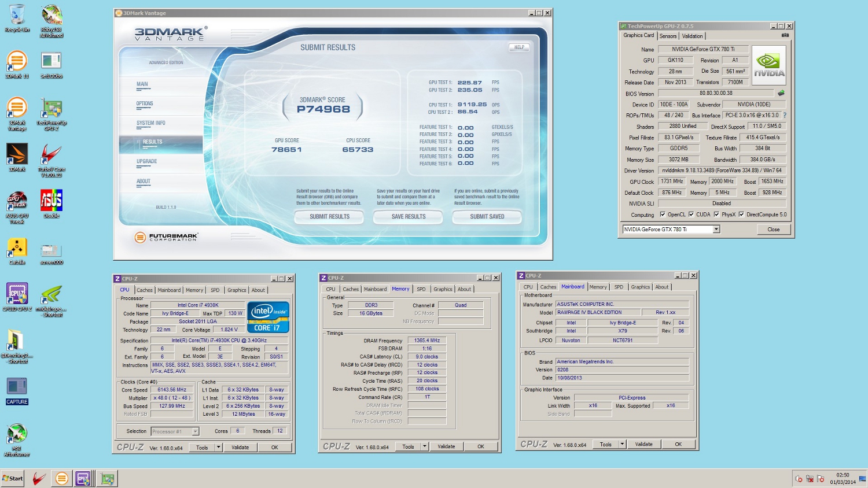Click the Close button in GPU-Z

[x=774, y=230]
